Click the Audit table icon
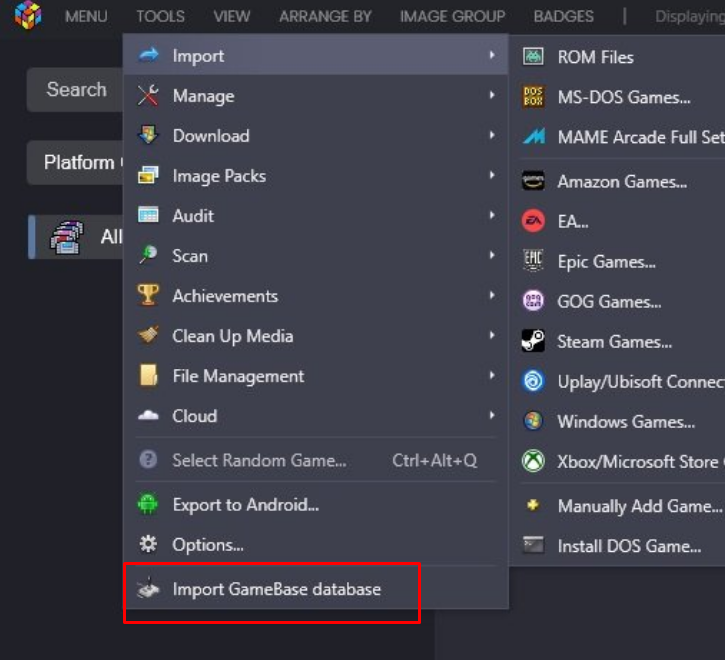 pos(148,215)
